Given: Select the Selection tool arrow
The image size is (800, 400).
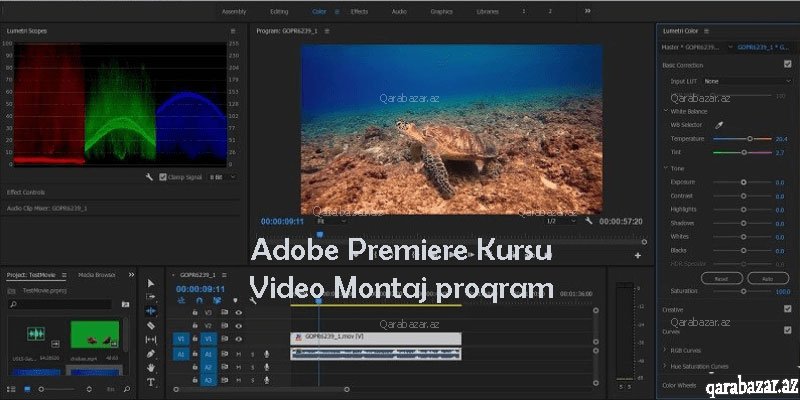Looking at the screenshot, I should coord(151,283).
